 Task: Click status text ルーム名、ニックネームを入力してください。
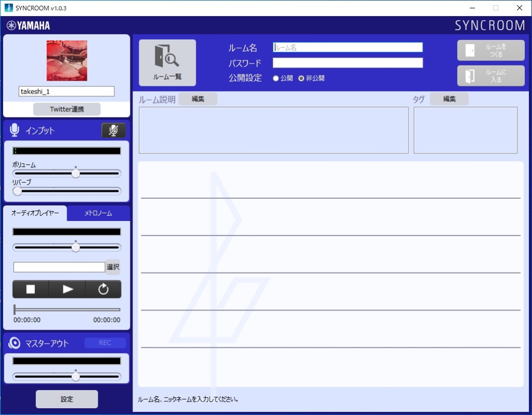coord(188,399)
